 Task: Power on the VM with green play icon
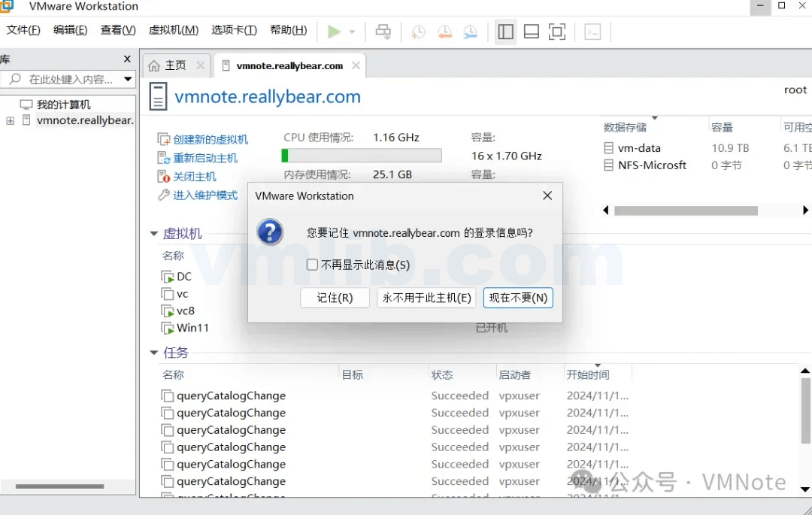[335, 32]
